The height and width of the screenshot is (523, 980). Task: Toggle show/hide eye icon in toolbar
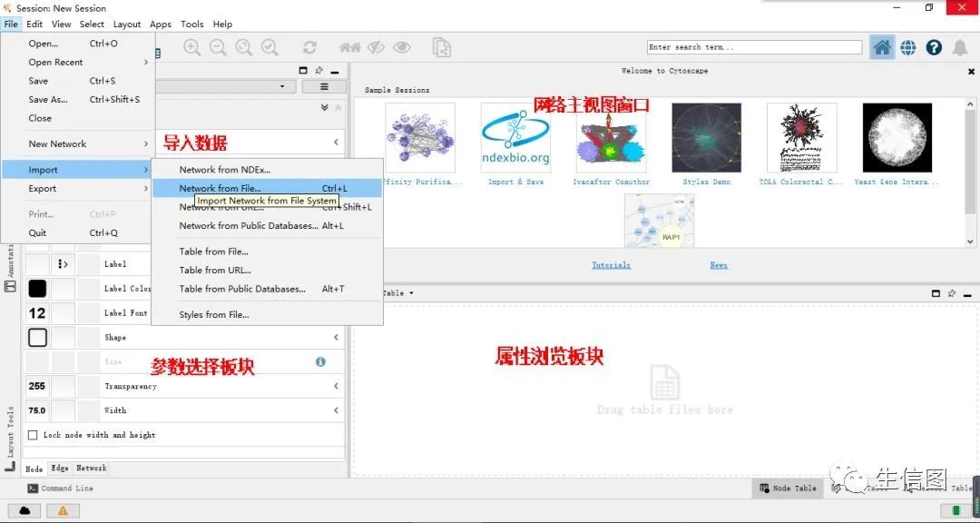[402, 47]
